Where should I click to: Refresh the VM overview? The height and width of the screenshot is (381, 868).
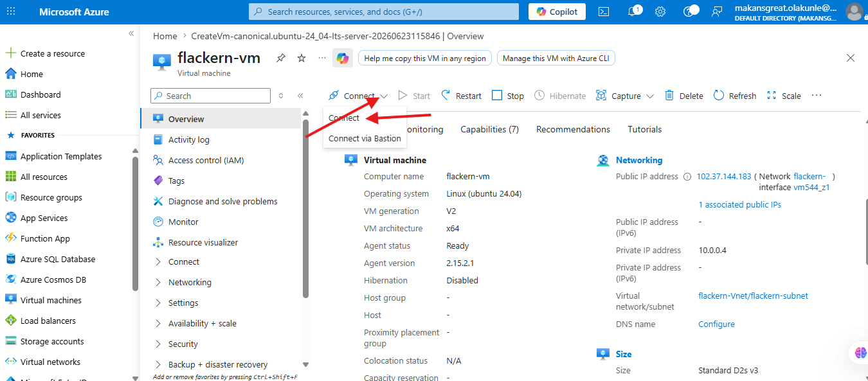735,96
